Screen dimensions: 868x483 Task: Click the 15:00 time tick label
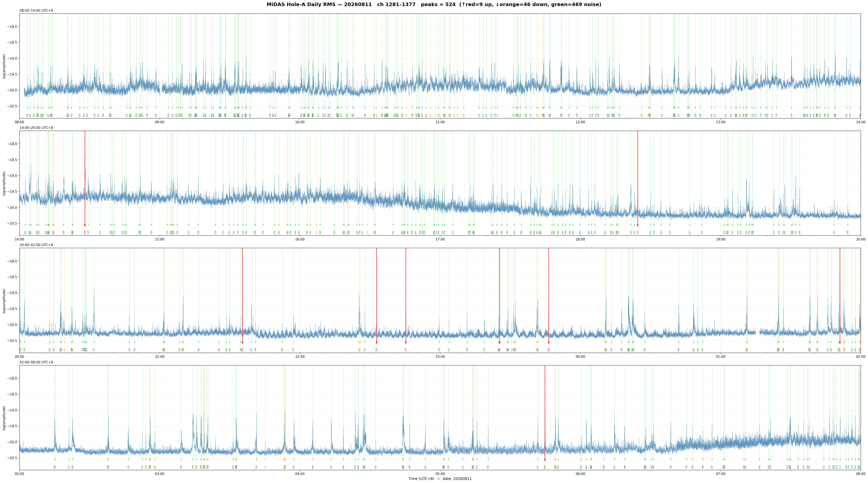160,239
